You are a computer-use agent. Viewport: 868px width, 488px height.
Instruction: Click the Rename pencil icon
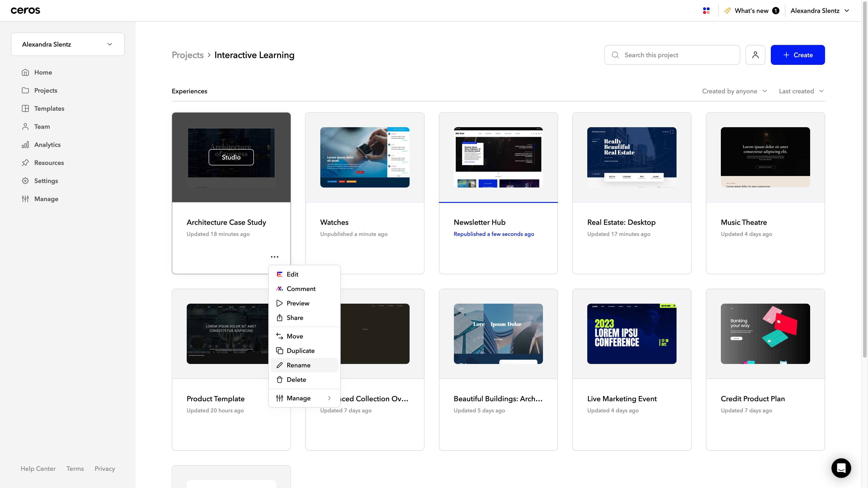click(x=279, y=365)
